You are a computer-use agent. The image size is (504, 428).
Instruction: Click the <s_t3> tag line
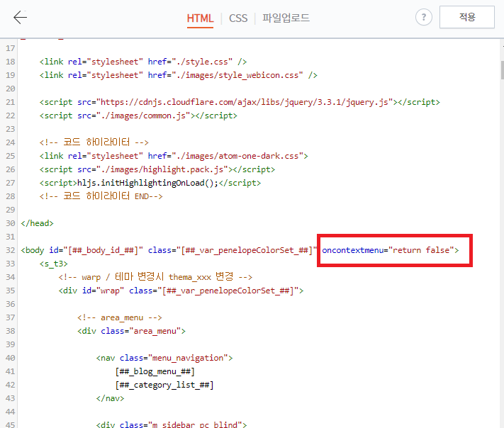[53, 264]
